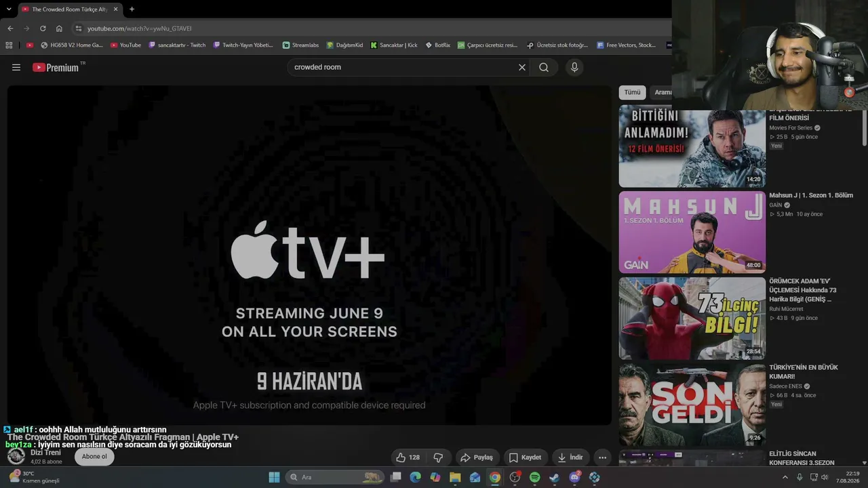Image resolution: width=868 pixels, height=488 pixels.
Task: Open the Chrome apps grid shortcut
Action: tap(9, 45)
